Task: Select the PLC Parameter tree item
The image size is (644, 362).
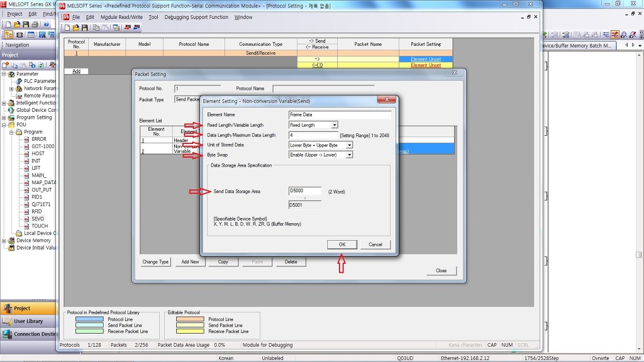Action: pyautogui.click(x=39, y=81)
